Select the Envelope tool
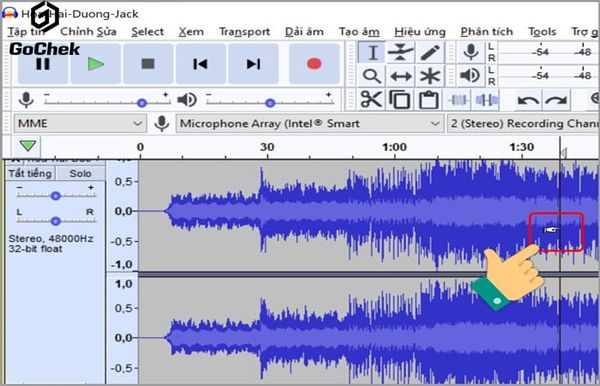The height and width of the screenshot is (386, 600). tap(400, 52)
